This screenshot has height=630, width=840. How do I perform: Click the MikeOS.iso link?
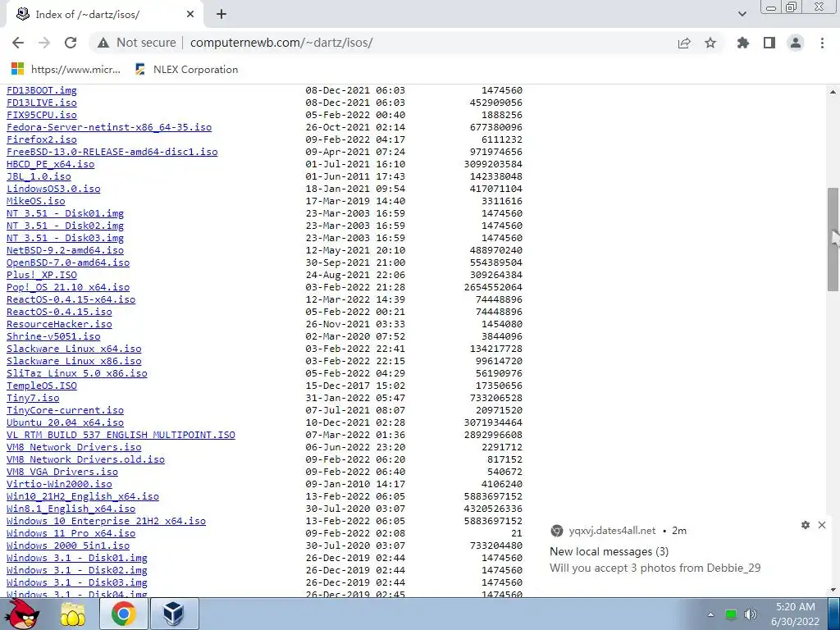pos(35,201)
